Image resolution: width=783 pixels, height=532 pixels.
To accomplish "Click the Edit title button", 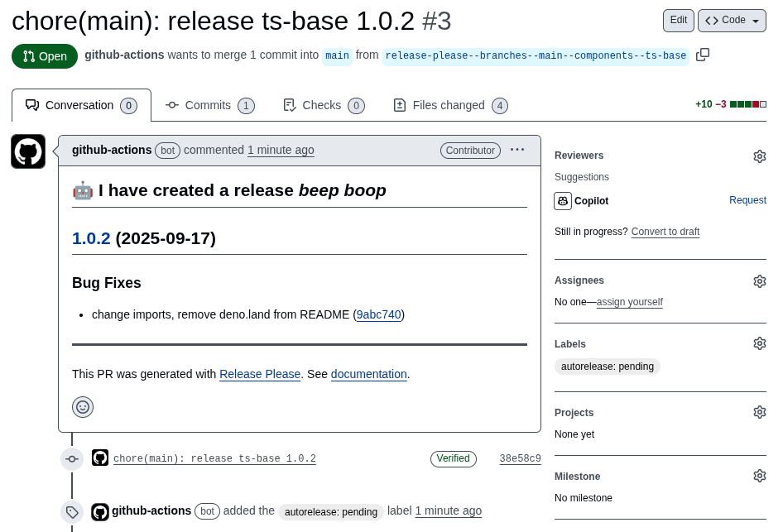I will 678,21.
